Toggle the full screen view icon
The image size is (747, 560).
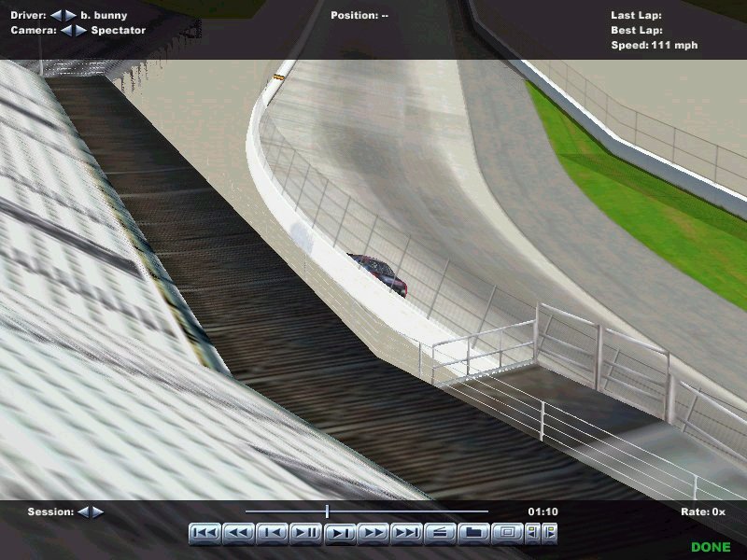pos(507,533)
